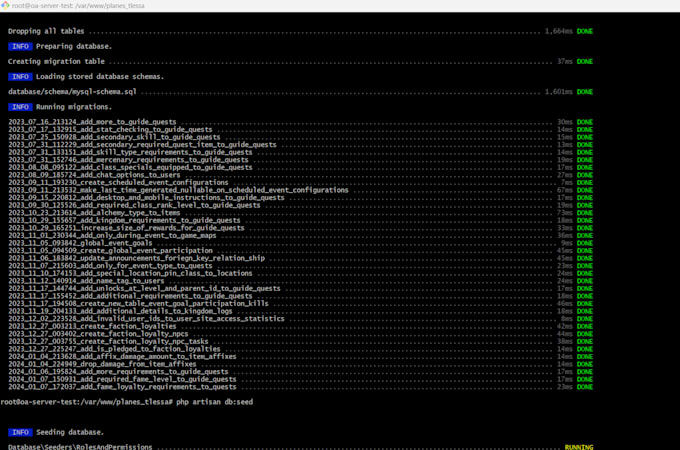Select migration 2023_11_05_093842_global_event_goals
The height and width of the screenshot is (450, 680).
(x=80, y=244)
